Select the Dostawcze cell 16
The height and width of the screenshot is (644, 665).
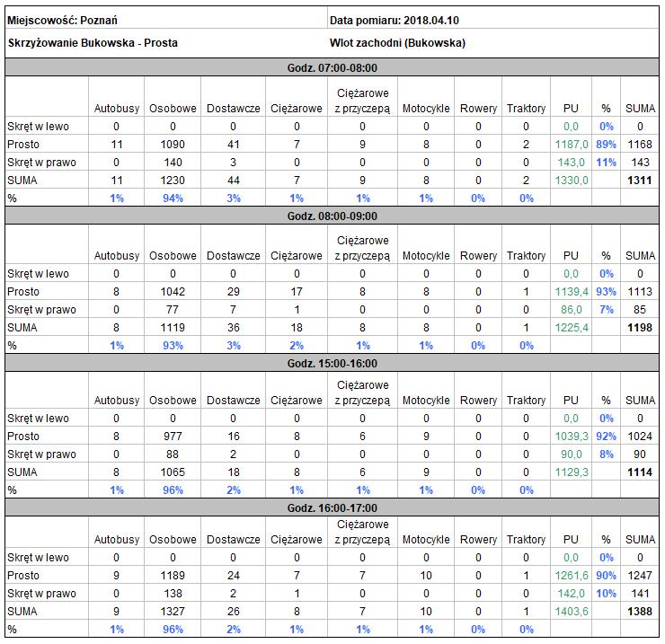tap(234, 437)
